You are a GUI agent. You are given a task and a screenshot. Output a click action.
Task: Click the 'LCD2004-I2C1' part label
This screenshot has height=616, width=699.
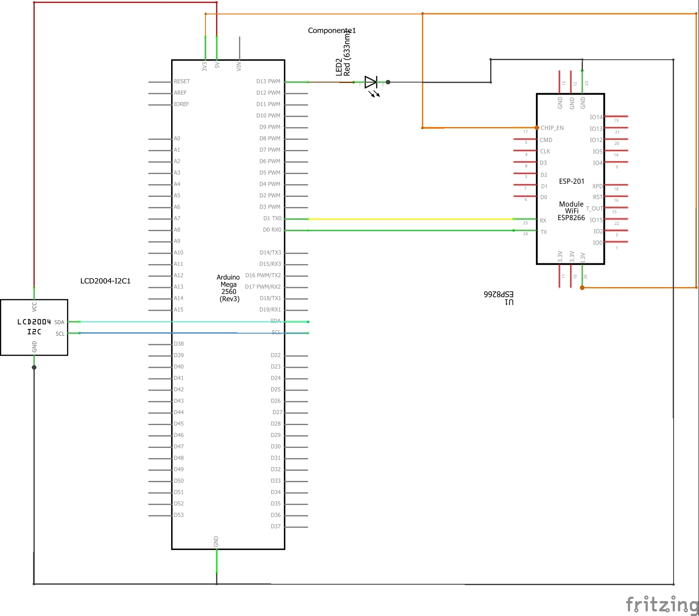[x=105, y=281]
